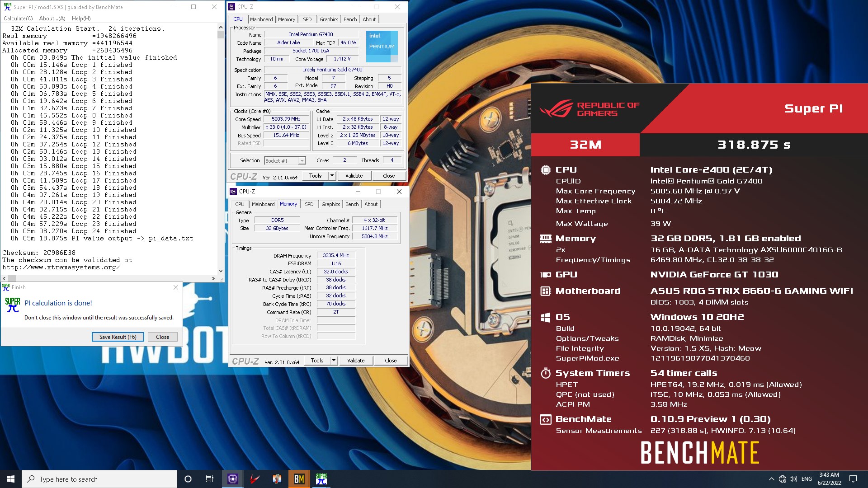The height and width of the screenshot is (488, 868).
Task: Select About tab in bottom CPU-Z
Action: pos(371,204)
